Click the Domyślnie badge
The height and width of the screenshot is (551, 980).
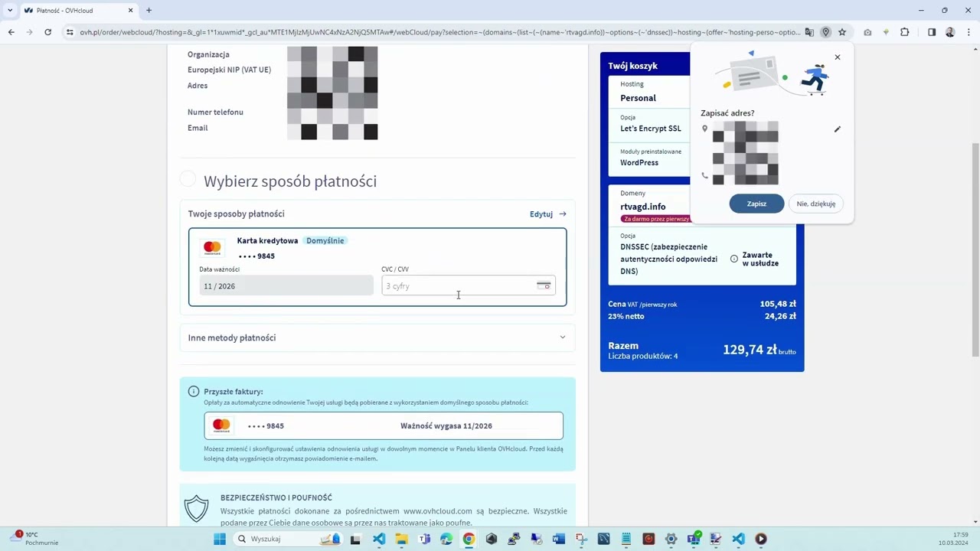[x=325, y=240]
